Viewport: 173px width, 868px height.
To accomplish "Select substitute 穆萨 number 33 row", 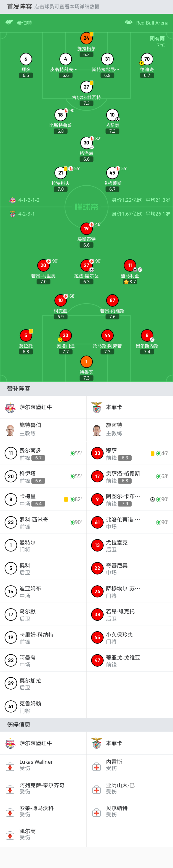I will click(x=130, y=453).
